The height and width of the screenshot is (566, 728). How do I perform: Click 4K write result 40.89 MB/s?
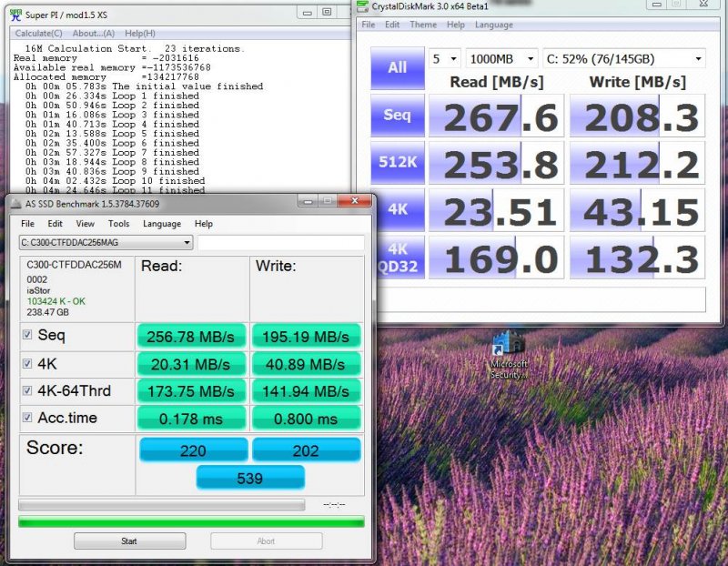click(306, 364)
